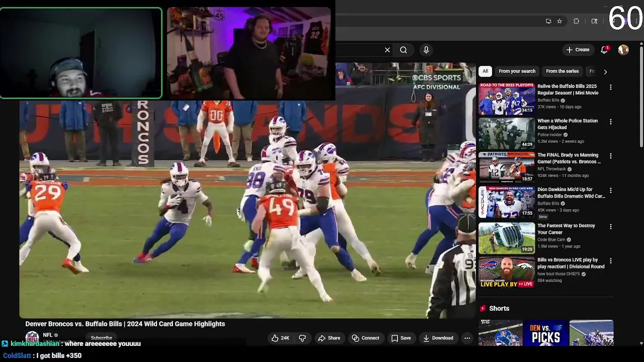This screenshot has width=644, height=362.
Task: Click chat username ColdSlatt
Action: (x=17, y=355)
